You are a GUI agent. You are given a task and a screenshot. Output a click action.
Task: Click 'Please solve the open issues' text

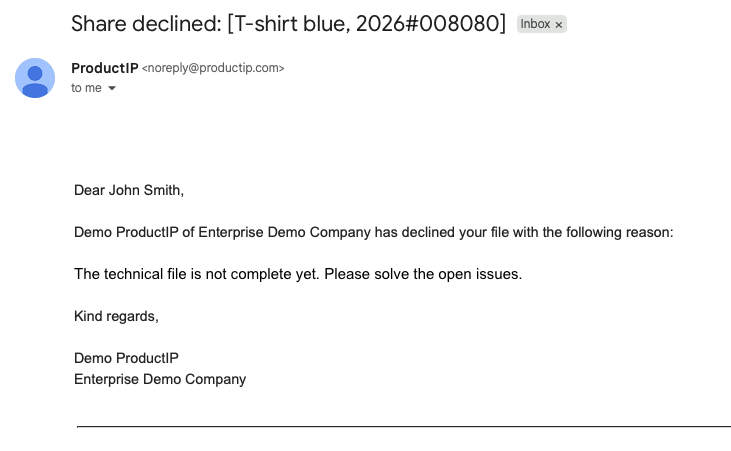pos(423,274)
